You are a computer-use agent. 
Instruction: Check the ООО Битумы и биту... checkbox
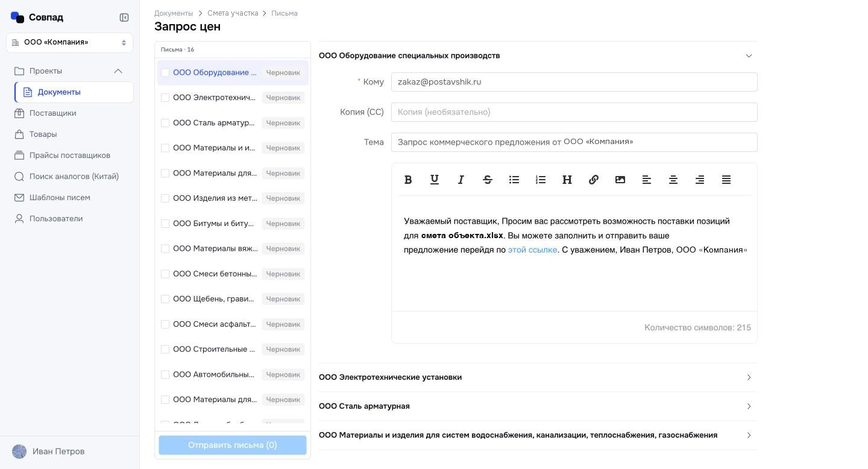coord(165,224)
